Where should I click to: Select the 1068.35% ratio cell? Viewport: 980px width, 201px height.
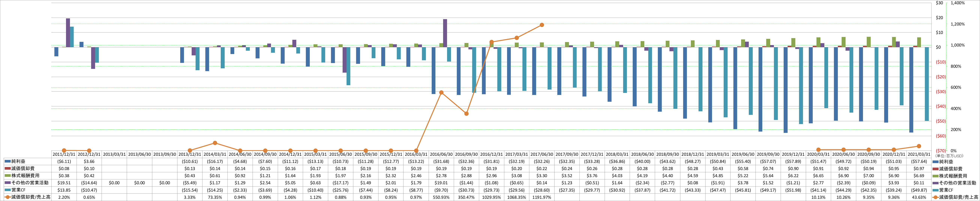(517, 197)
